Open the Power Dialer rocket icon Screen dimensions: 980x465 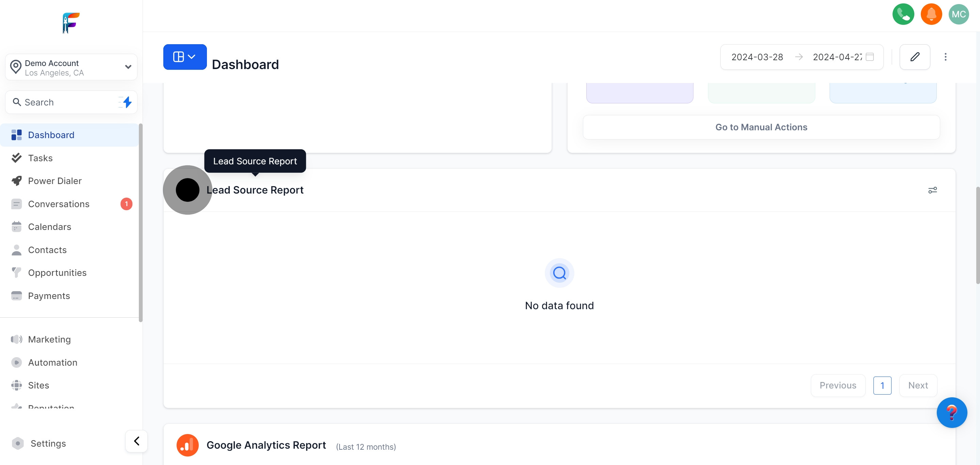pyautogui.click(x=16, y=181)
